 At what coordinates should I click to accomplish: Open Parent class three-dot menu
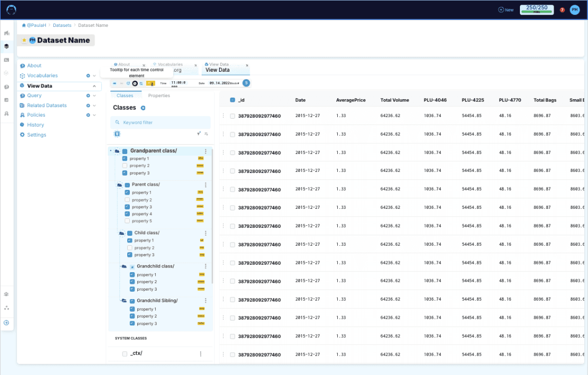pos(205,185)
